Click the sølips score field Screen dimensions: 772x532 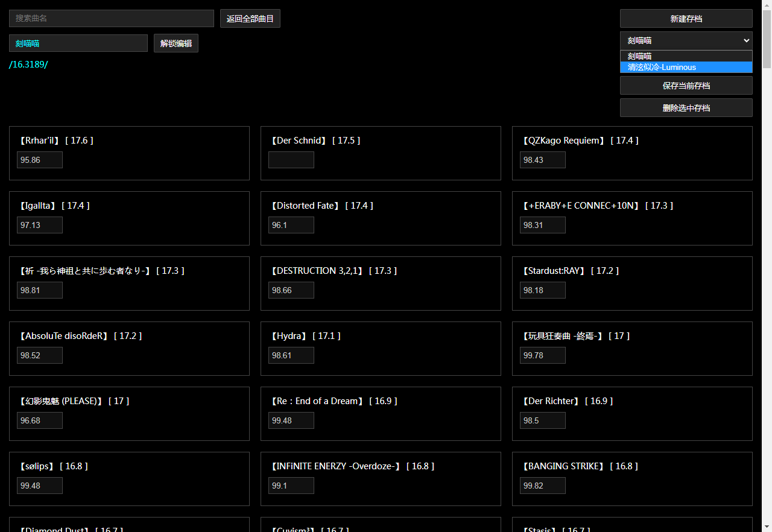click(40, 486)
